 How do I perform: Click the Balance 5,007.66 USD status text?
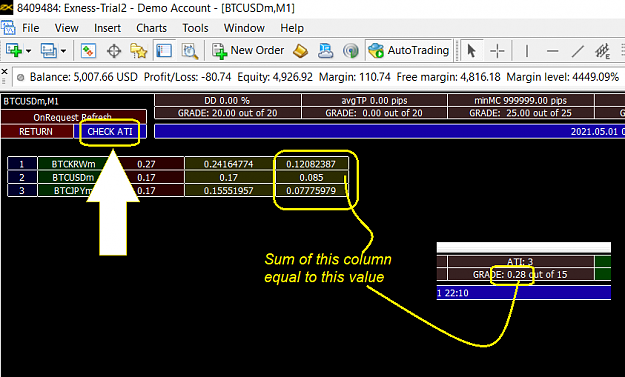pyautogui.click(x=84, y=77)
